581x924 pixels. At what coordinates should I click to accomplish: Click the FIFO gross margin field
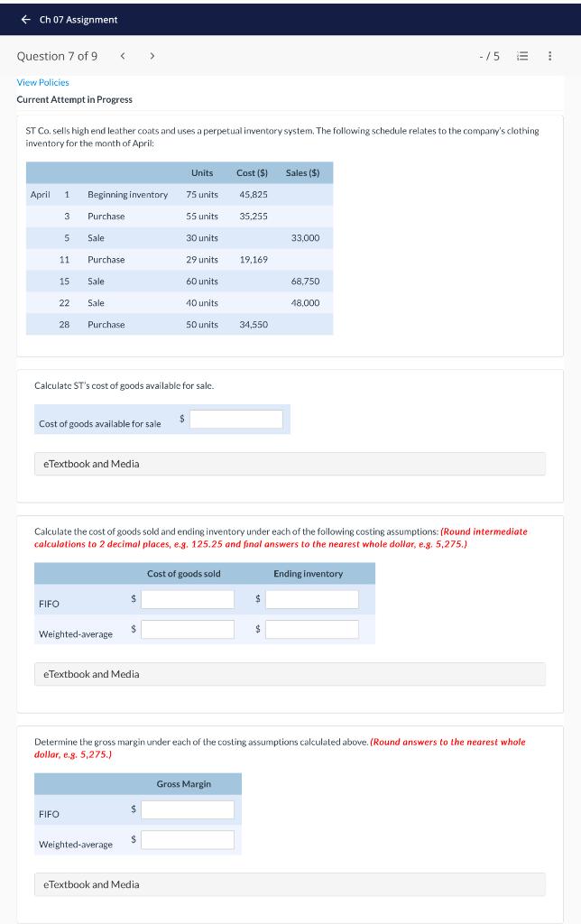tap(186, 809)
